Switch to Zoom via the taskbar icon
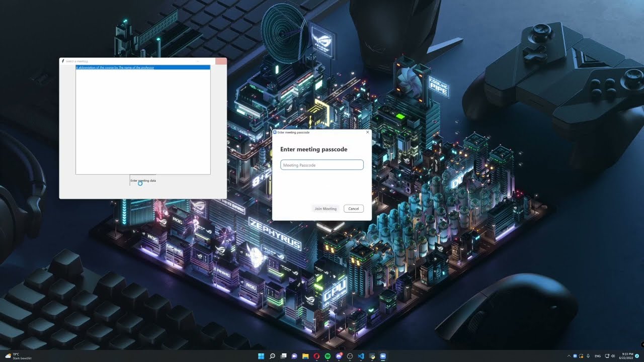The width and height of the screenshot is (644, 362). click(383, 356)
